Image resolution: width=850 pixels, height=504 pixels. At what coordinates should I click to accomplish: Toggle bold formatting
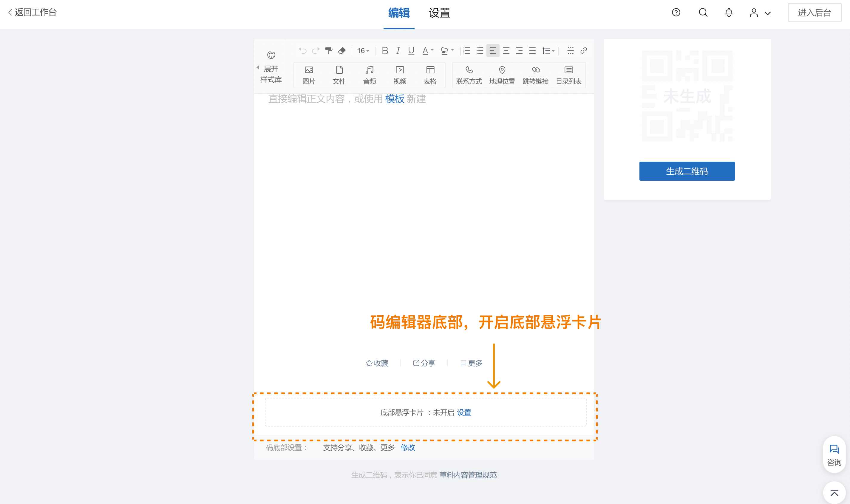[385, 51]
